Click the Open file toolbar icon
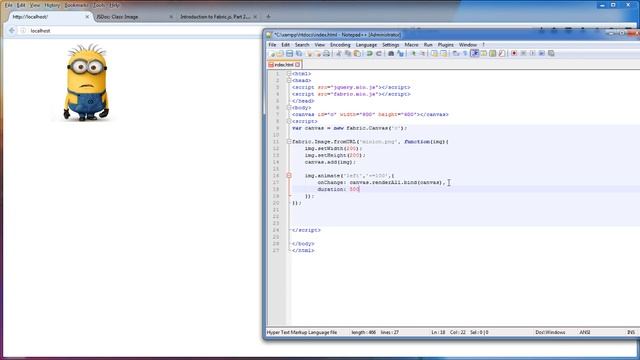Screen dimensions: 640x360 pos(280,53)
